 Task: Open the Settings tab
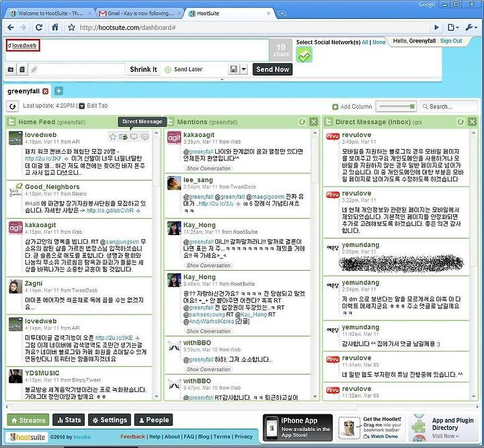point(110,420)
